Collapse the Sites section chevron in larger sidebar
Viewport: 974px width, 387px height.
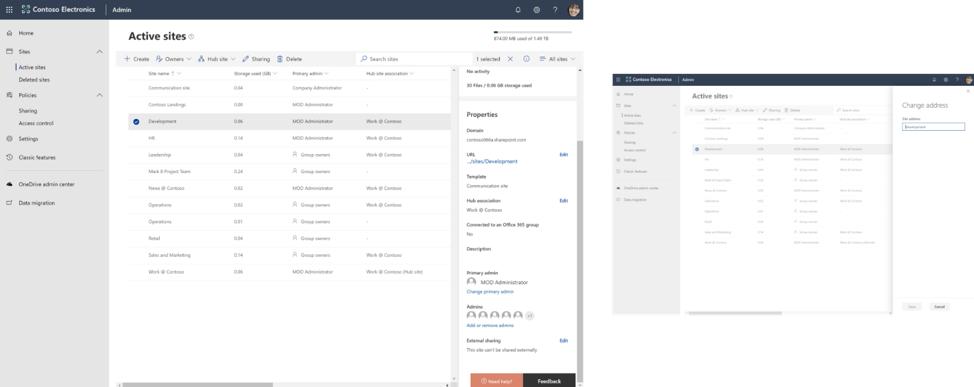pyautogui.click(x=99, y=52)
